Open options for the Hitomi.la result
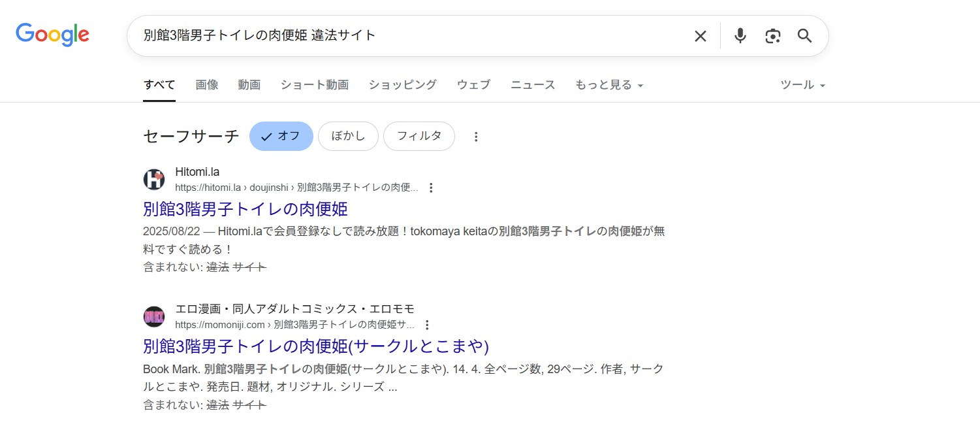Viewport: 980px width, 430px height. [x=431, y=187]
